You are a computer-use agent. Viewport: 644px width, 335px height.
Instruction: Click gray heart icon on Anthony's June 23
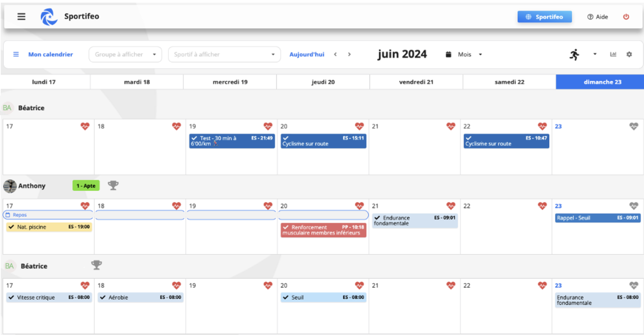pos(633,206)
